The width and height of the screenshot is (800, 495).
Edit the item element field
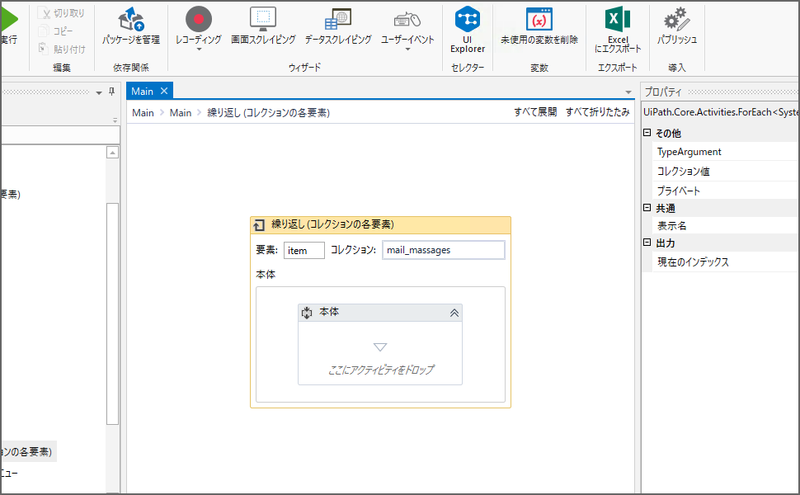(304, 250)
